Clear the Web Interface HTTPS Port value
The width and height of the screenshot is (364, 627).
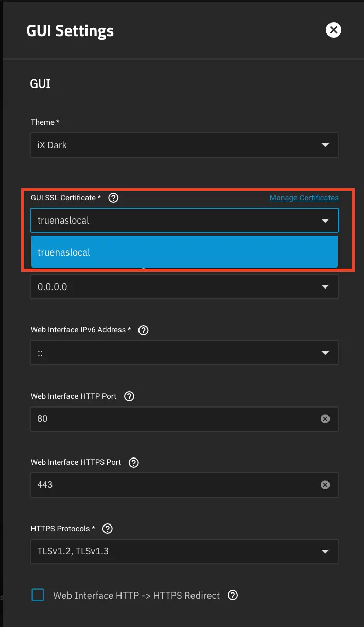325,485
